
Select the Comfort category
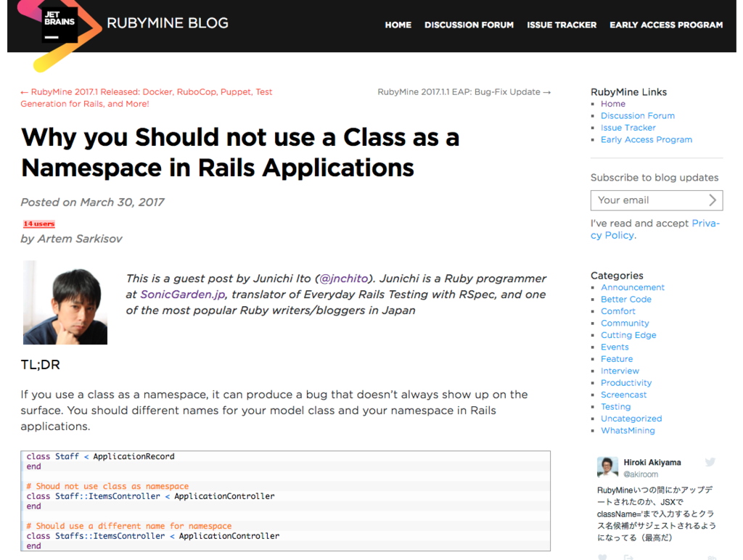(618, 310)
